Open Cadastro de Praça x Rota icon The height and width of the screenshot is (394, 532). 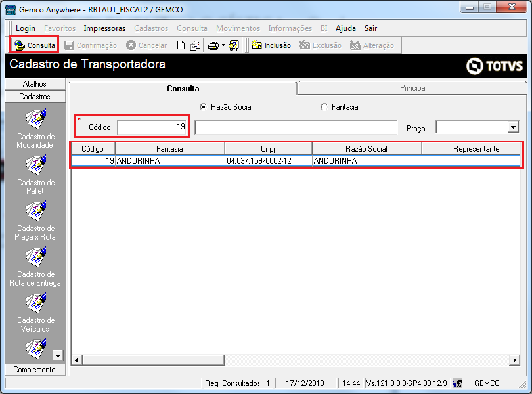[35, 210]
